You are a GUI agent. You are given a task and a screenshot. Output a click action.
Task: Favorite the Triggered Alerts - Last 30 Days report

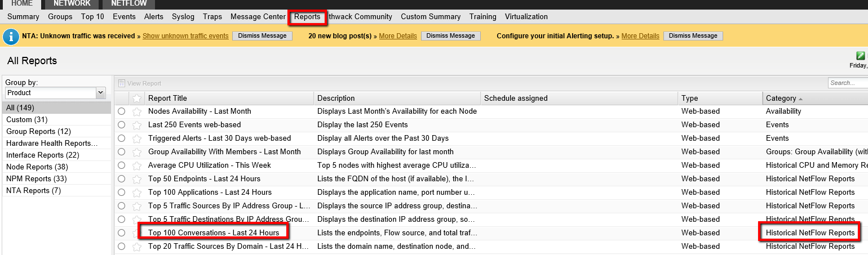pos(136,138)
